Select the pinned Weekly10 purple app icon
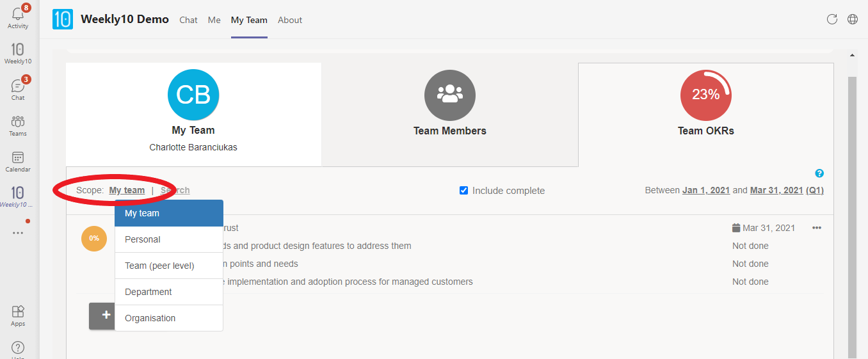This screenshot has height=359, width=868. 18,196
